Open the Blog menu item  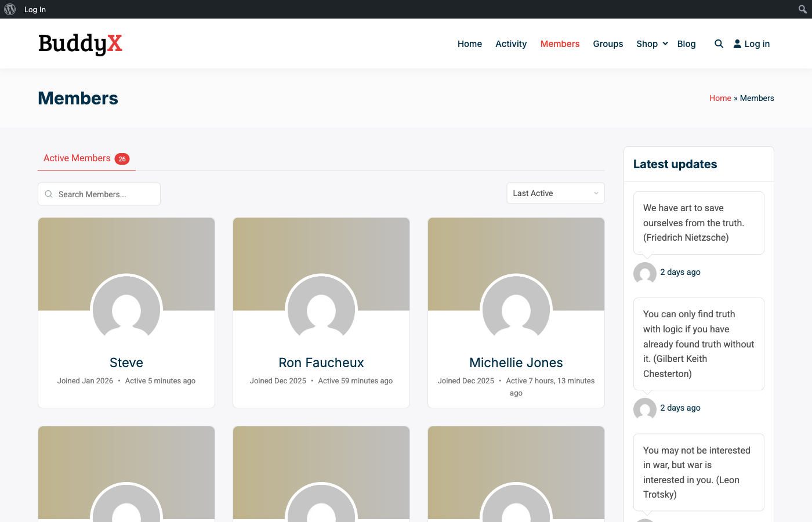pos(686,43)
